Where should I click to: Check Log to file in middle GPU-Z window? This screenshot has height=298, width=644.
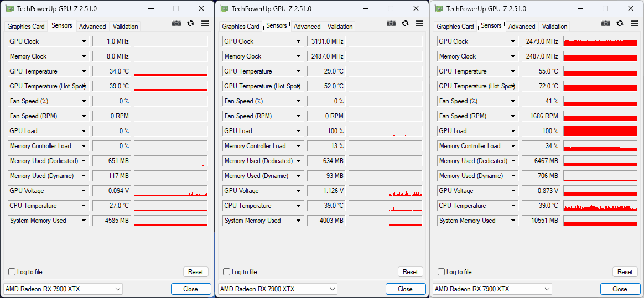(227, 272)
